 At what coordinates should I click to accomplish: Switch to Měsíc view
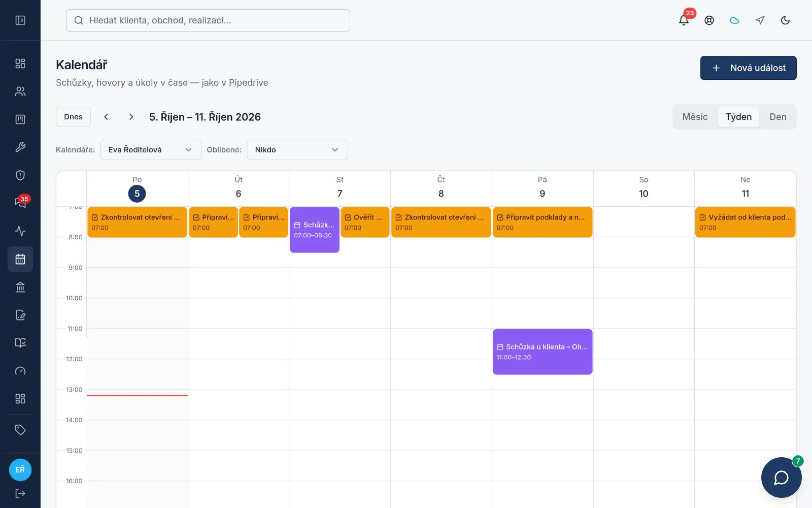695,117
